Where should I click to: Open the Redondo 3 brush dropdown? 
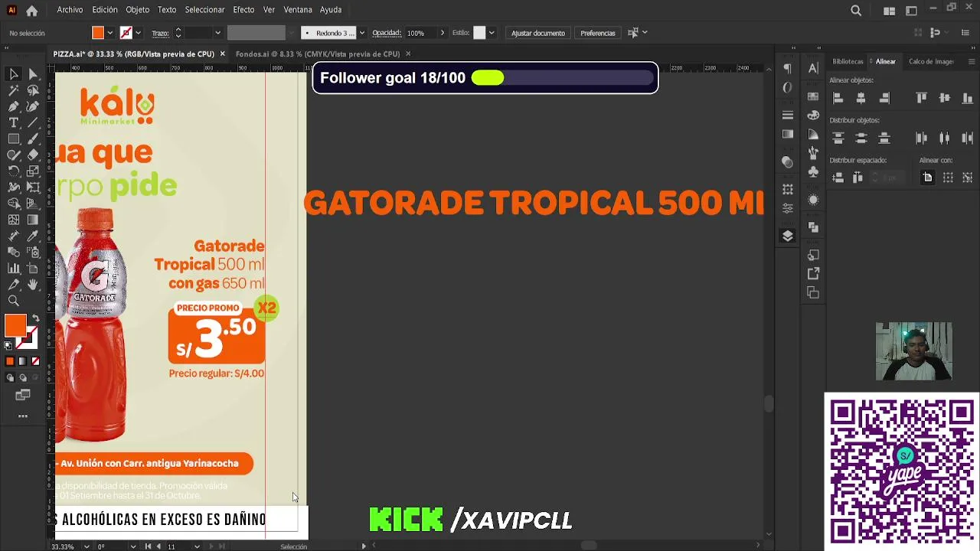(361, 33)
